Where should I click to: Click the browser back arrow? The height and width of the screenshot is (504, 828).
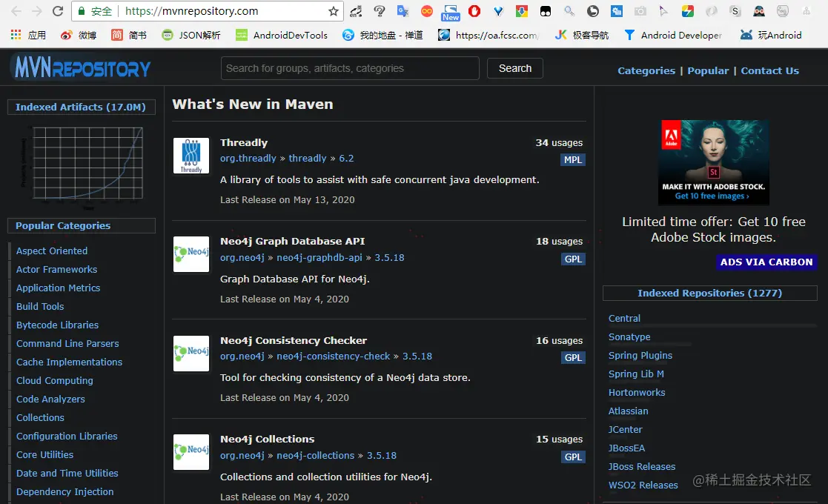click(16, 11)
